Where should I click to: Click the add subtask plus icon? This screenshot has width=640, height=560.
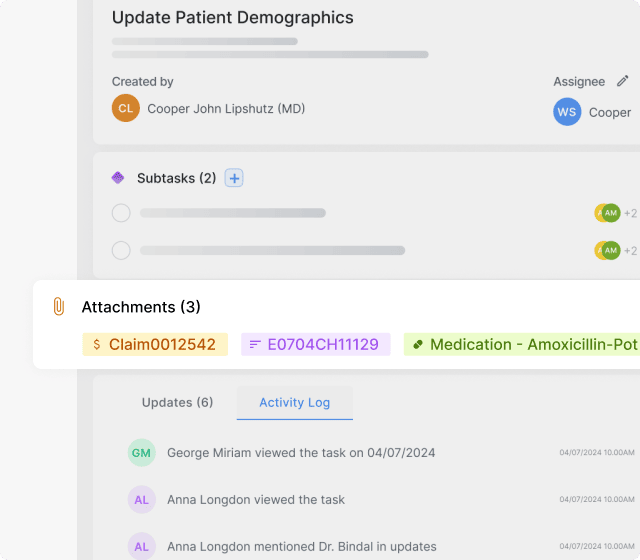pos(234,178)
